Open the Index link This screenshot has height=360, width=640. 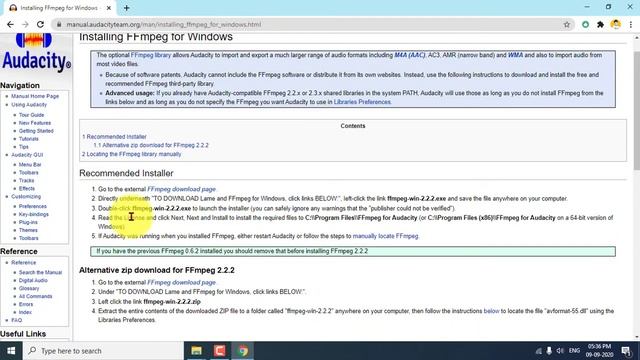25,312
